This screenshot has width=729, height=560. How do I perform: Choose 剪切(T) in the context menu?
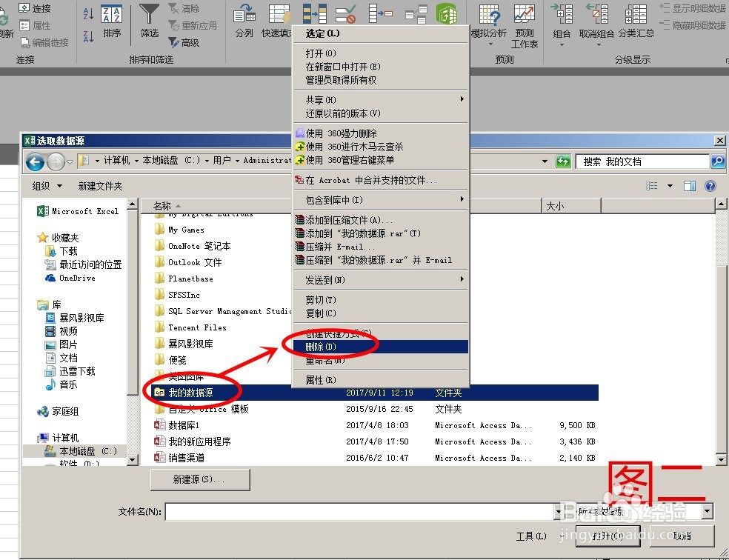click(380, 300)
